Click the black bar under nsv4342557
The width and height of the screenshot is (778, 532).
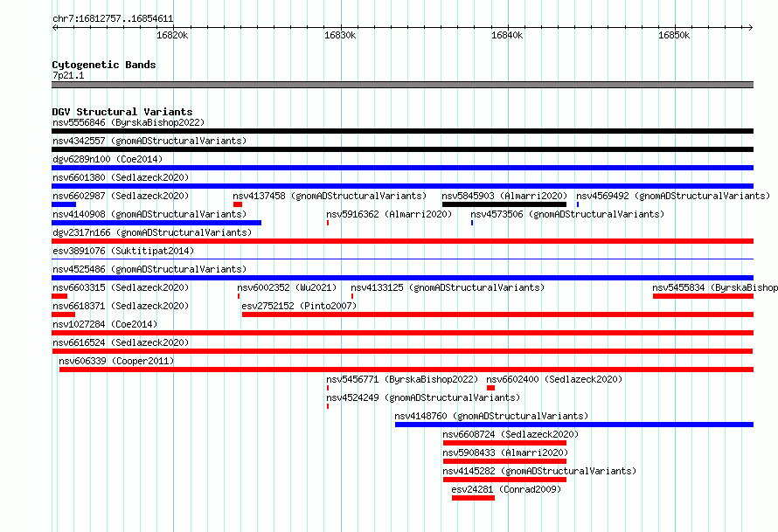click(402, 149)
